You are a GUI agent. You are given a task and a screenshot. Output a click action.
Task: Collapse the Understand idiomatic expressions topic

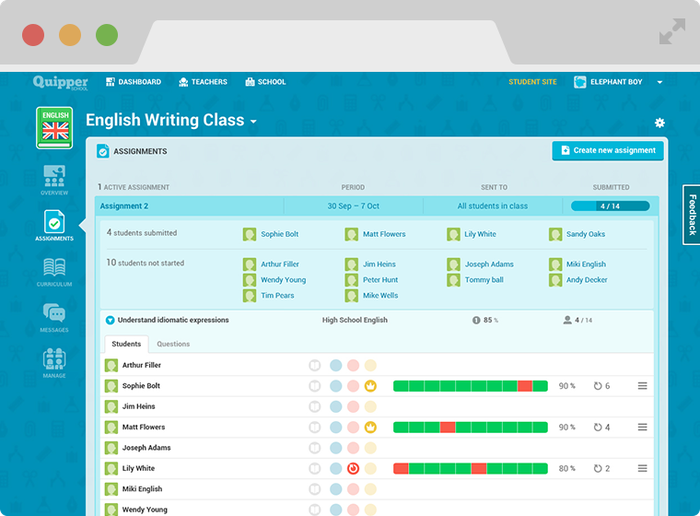pos(110,320)
